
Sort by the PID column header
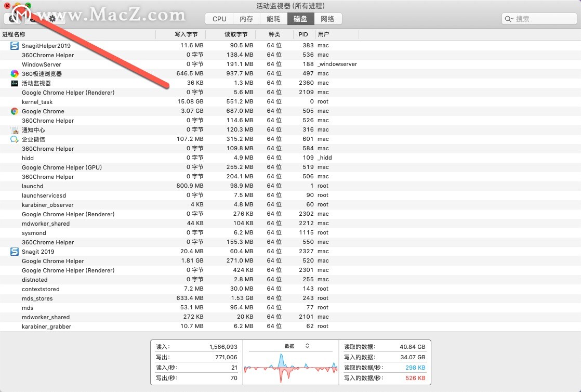click(x=304, y=34)
